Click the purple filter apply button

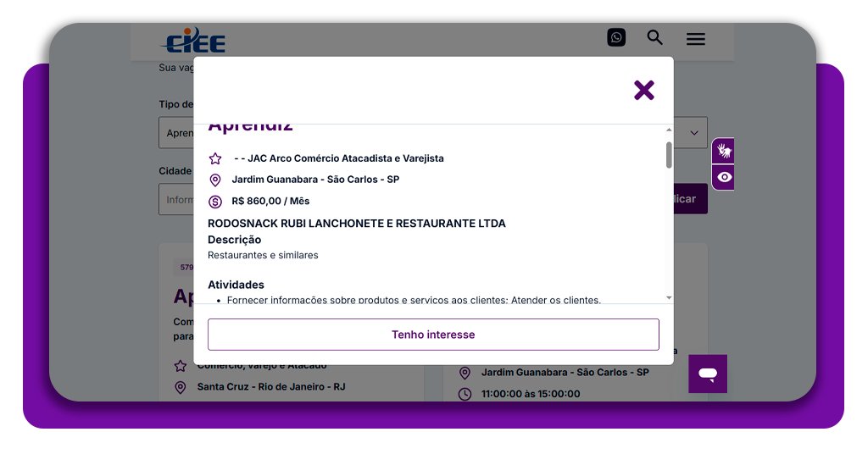(x=690, y=199)
